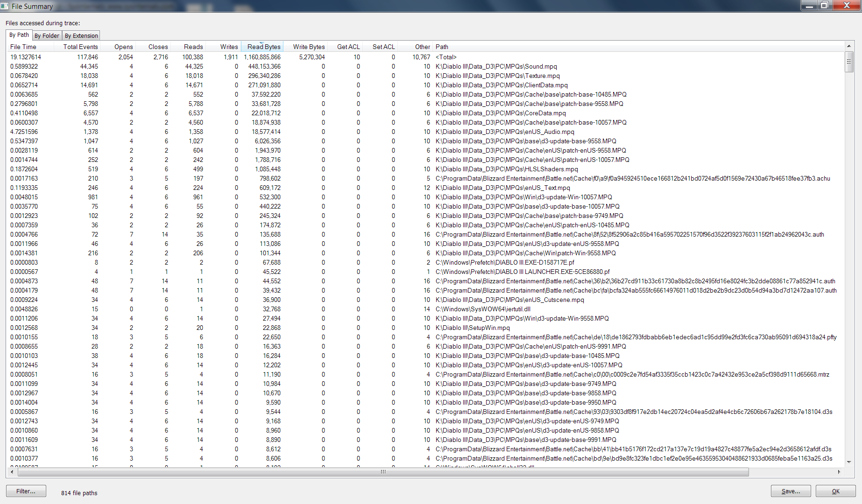The width and height of the screenshot is (862, 504).
Task: Select the Cache\enUS\patch-enUS-9558.MPQ row
Action: click(426, 150)
